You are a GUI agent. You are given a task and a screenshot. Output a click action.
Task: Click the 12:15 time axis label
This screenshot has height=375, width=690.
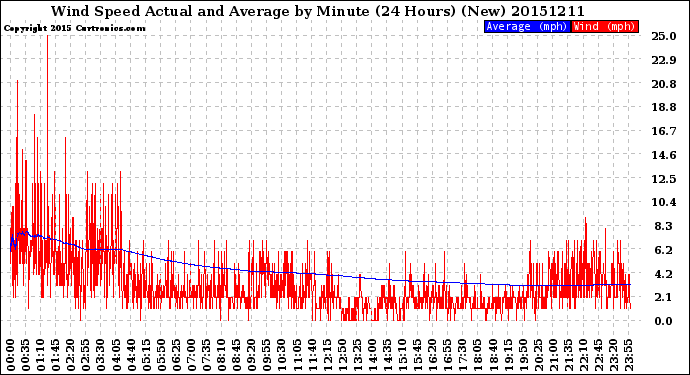327,355
